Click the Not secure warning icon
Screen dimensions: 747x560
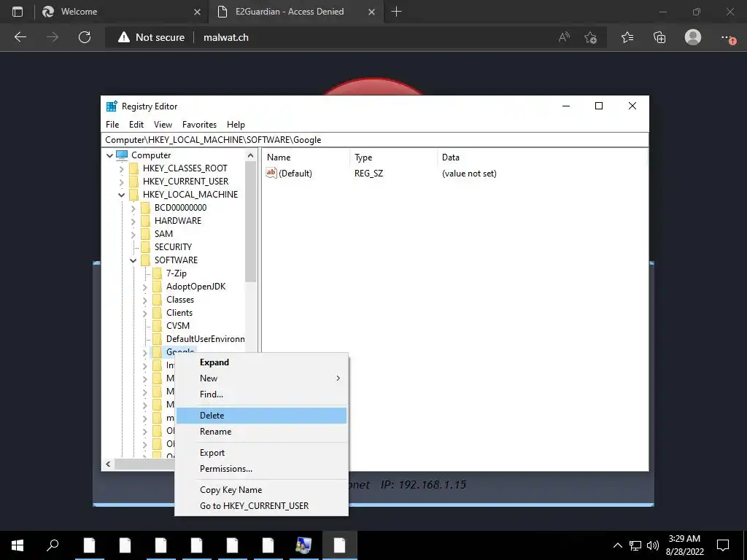coord(124,37)
